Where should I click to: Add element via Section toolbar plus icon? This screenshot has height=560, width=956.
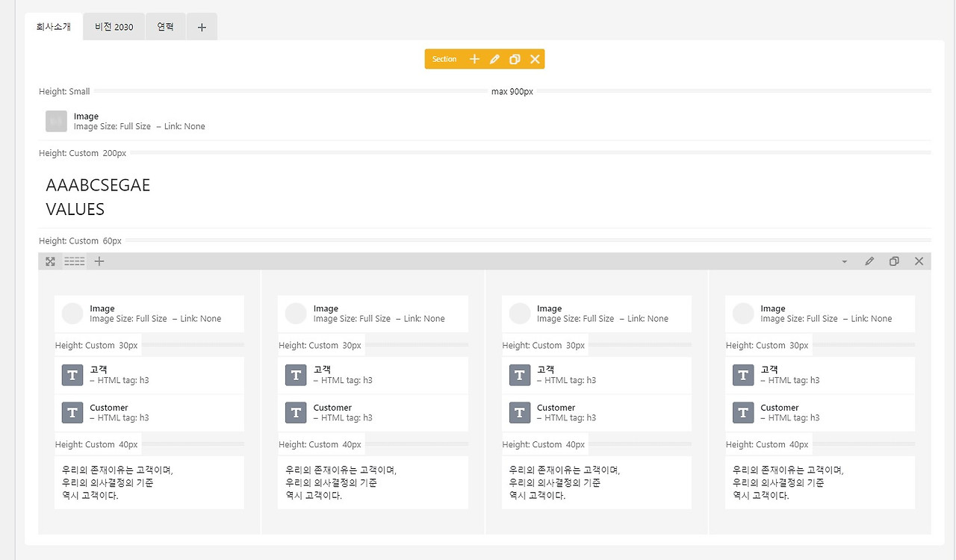[x=474, y=59]
